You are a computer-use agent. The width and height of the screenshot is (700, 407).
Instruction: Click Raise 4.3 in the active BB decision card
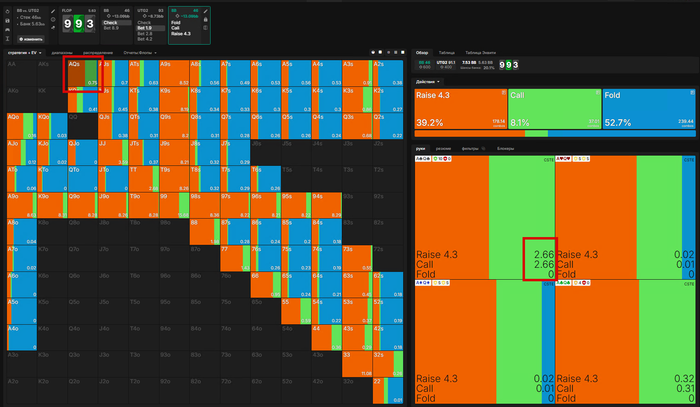(x=181, y=33)
